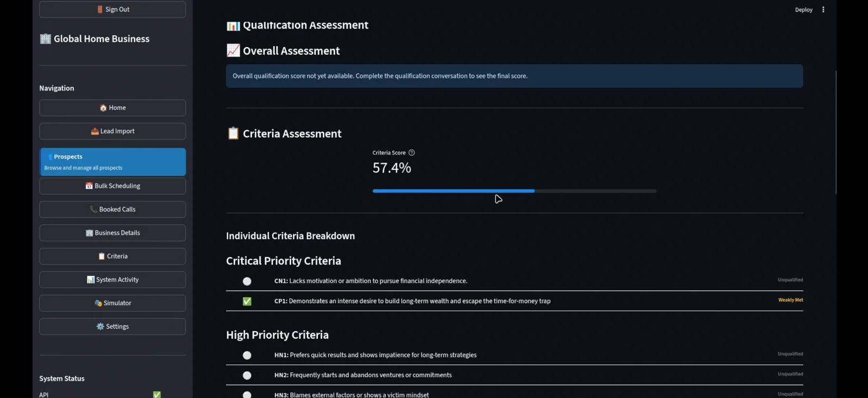Click the API status green check
Screen dimensions: 868x398
click(x=157, y=394)
